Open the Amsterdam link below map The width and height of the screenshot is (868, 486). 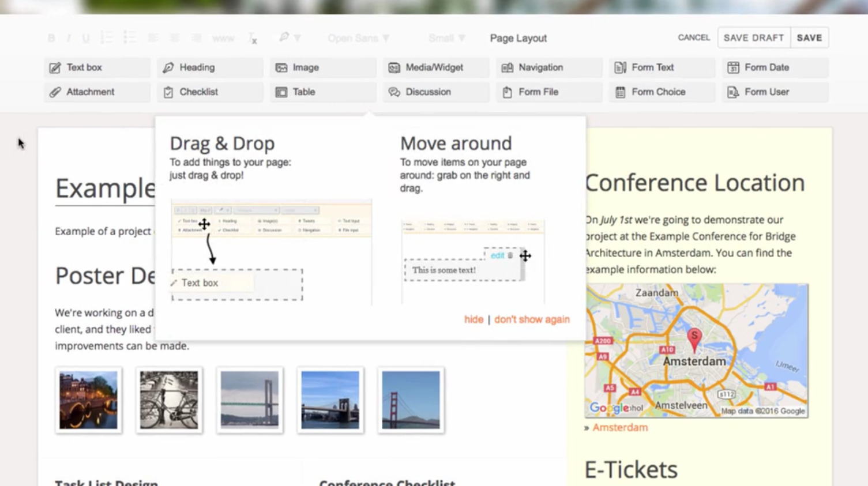[x=620, y=427]
